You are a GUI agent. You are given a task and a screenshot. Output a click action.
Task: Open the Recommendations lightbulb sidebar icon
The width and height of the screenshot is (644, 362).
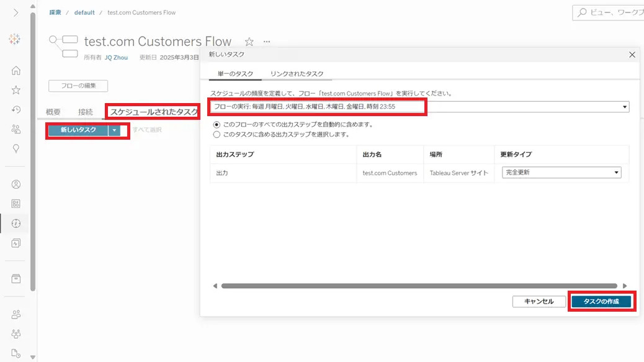click(16, 149)
